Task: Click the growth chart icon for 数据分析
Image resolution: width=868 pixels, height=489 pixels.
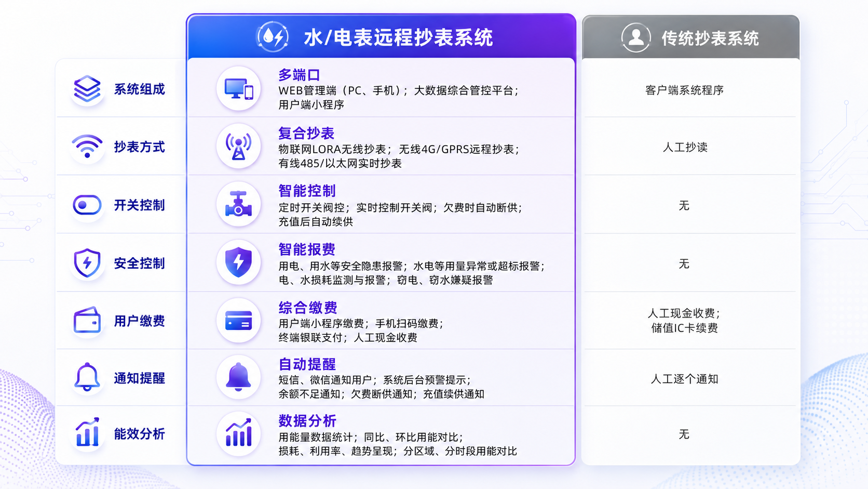Action: point(239,433)
